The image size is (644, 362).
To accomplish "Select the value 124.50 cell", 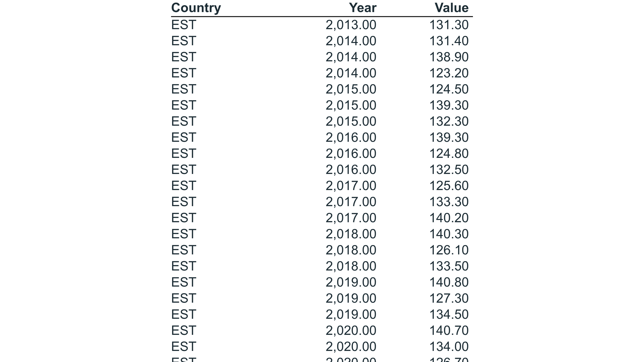I will tap(449, 89).
